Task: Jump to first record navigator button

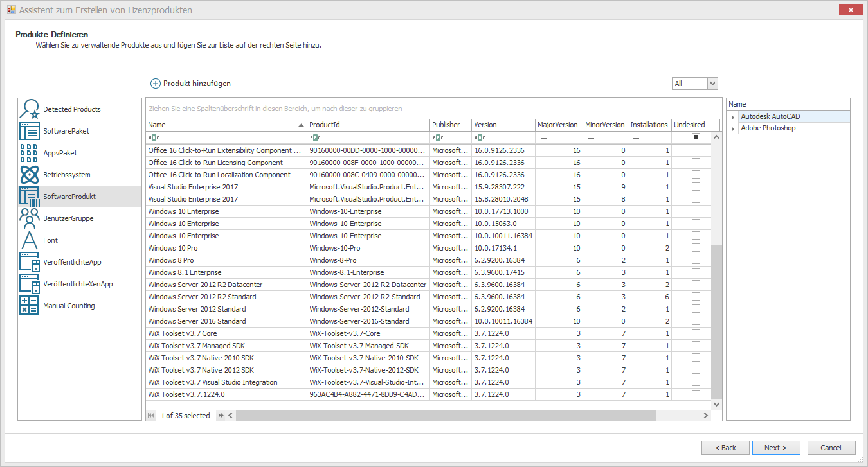Action: 151,416
